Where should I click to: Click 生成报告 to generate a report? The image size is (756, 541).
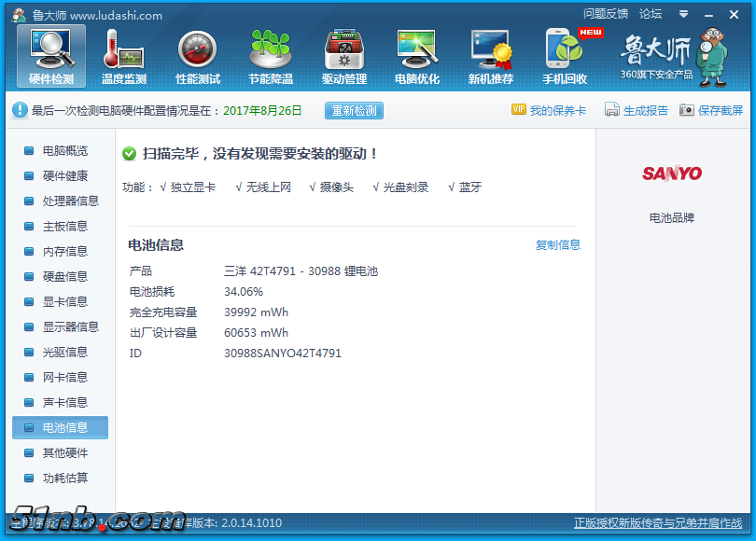pyautogui.click(x=646, y=110)
